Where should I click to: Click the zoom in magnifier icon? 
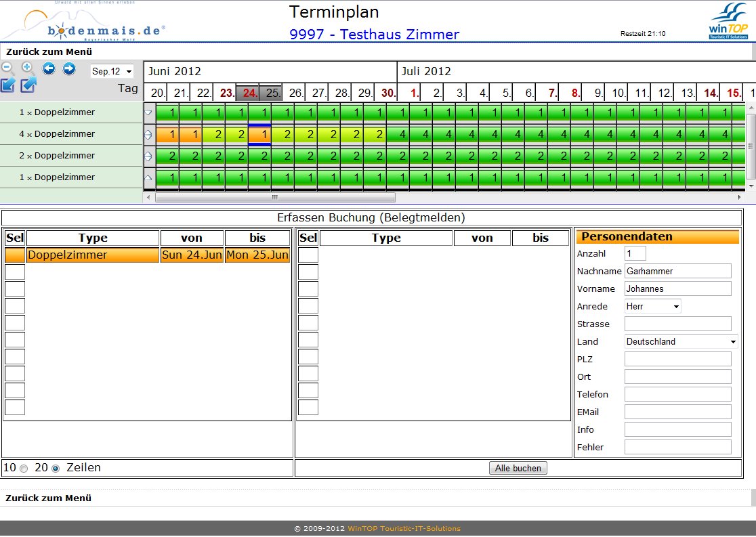pos(28,68)
